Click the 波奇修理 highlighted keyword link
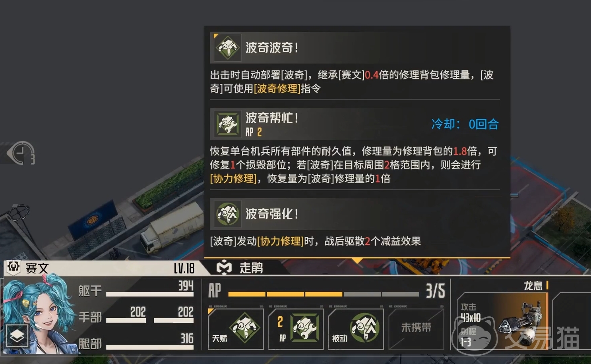This screenshot has height=364, width=591. point(277,88)
